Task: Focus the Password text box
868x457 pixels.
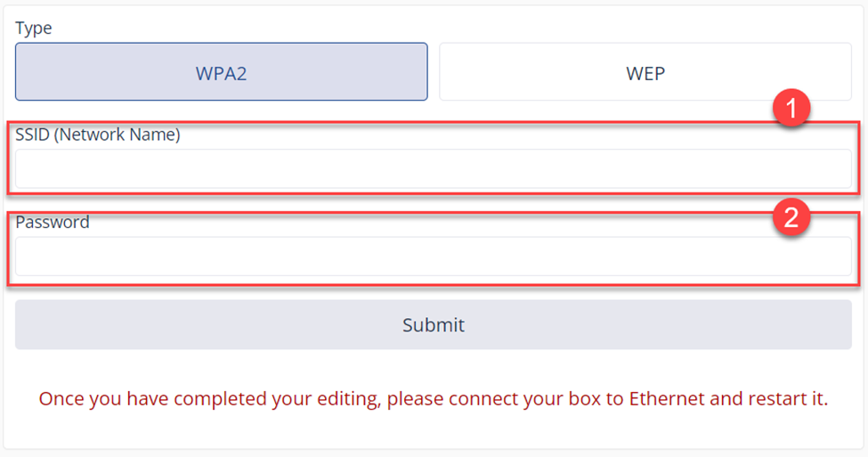Action: click(433, 257)
